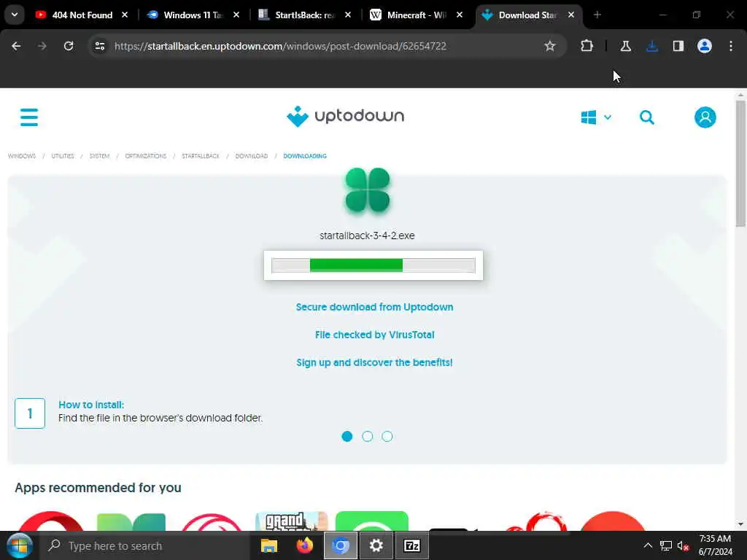Open the browser extensions puzzle icon
Viewport: 747px width, 560px height.
[587, 46]
